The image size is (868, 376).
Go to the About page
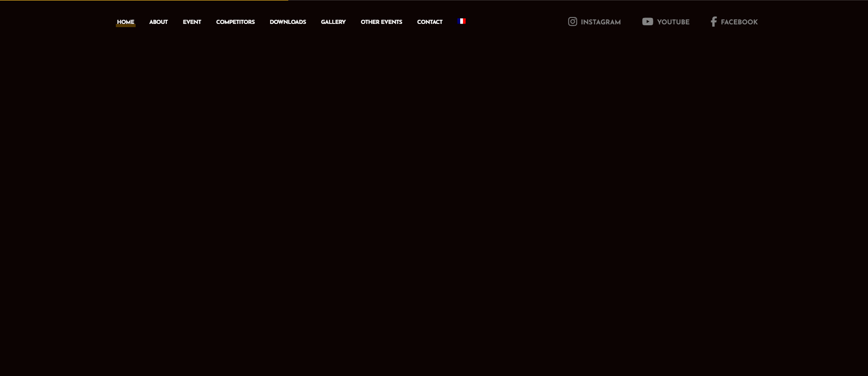(158, 22)
